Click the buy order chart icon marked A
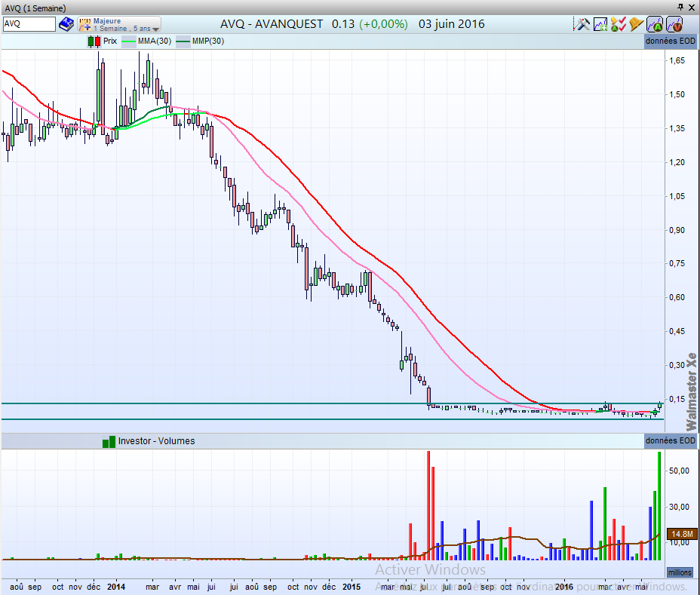This screenshot has width=700, height=595. click(655, 24)
